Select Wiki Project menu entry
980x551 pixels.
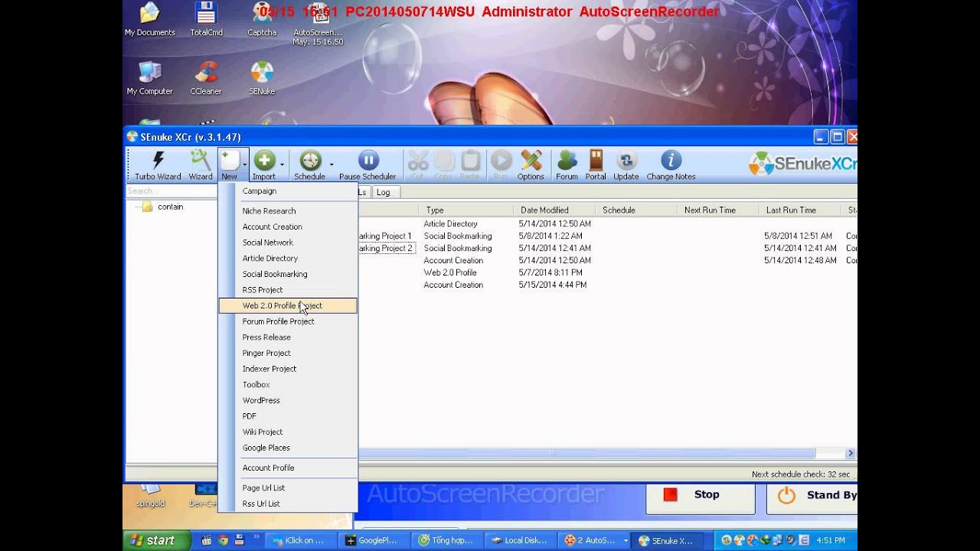tap(288, 432)
